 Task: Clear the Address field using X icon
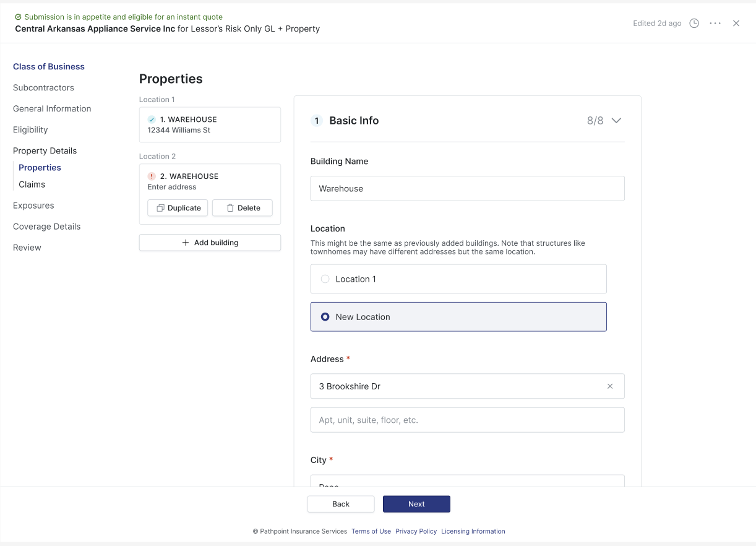[610, 386]
